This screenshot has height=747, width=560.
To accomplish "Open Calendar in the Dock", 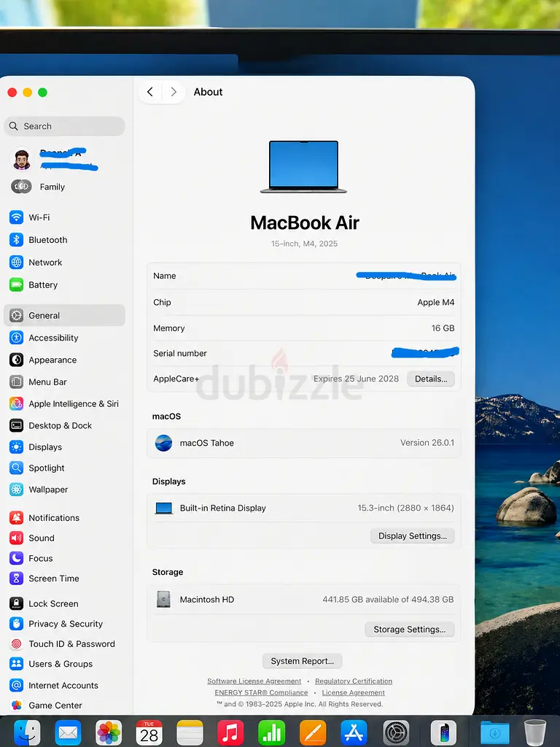I will [149, 732].
